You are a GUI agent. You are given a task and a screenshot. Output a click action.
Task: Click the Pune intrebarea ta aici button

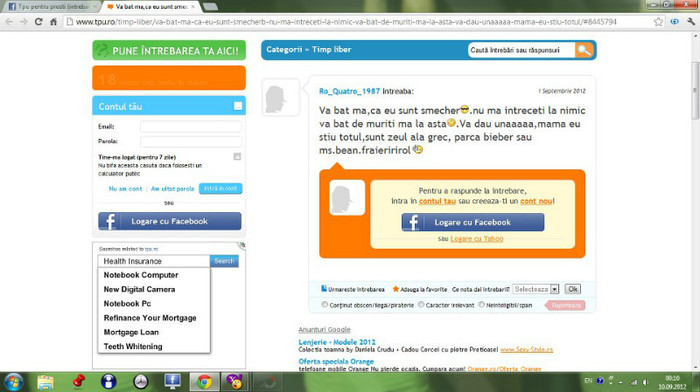[x=169, y=50]
